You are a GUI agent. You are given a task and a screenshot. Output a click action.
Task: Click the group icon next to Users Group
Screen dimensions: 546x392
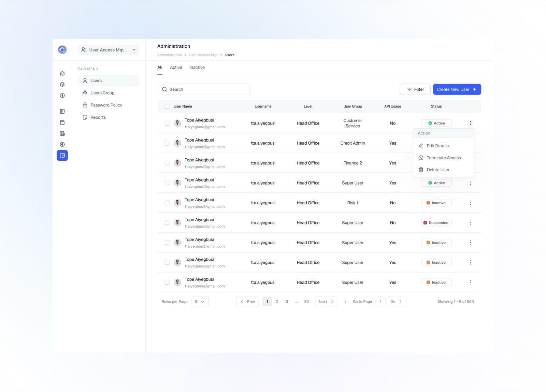85,93
